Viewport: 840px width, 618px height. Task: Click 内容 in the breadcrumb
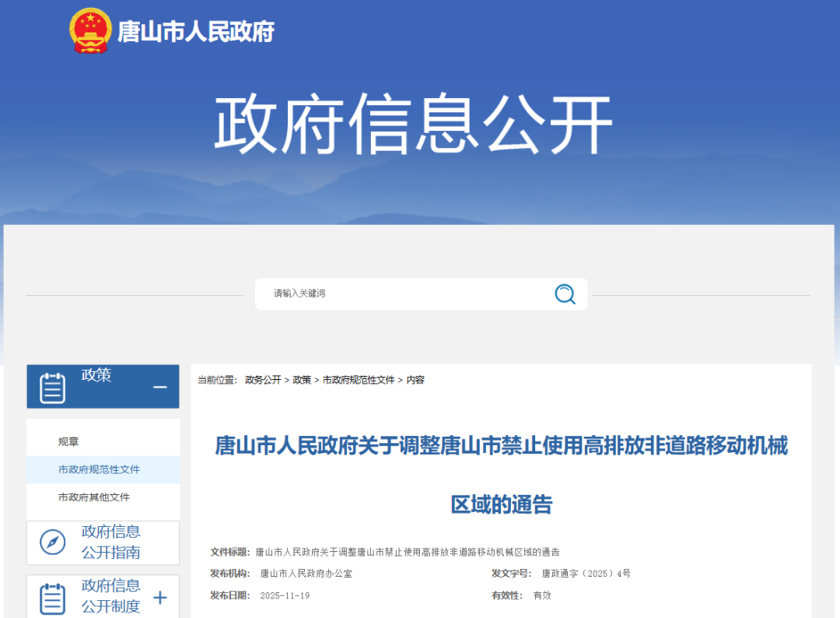click(415, 380)
